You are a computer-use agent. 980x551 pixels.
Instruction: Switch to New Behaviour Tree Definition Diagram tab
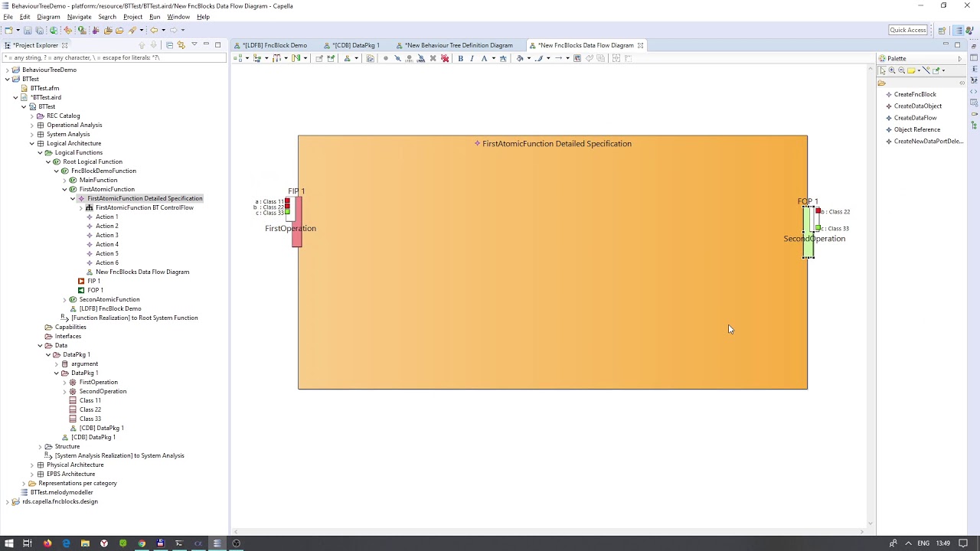pyautogui.click(x=454, y=45)
